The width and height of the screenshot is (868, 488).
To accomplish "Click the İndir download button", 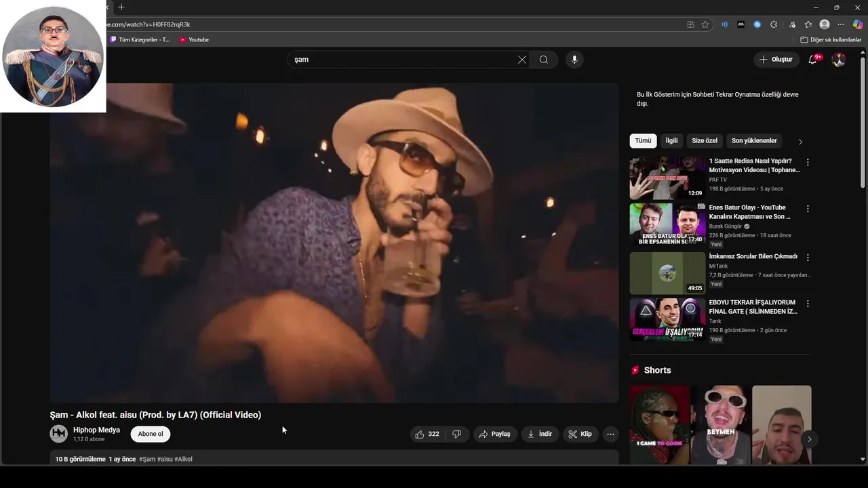I will [x=540, y=434].
